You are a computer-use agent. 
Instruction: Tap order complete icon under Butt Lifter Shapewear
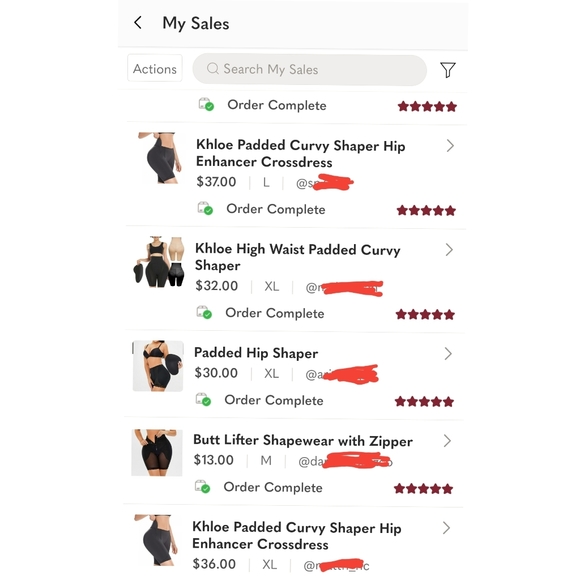(x=202, y=487)
